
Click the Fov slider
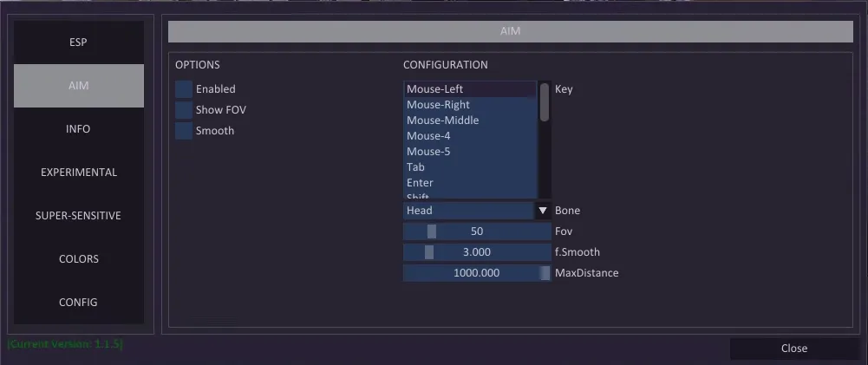coord(476,231)
